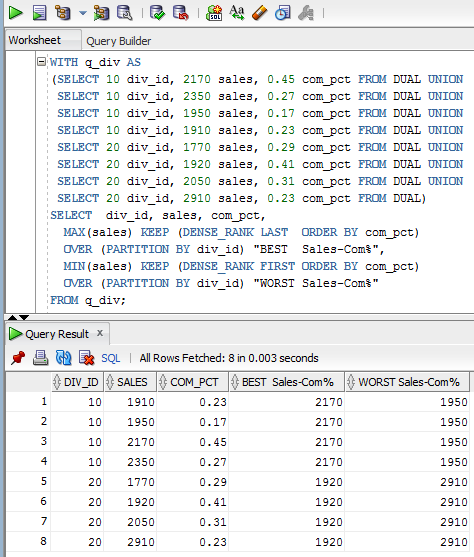Select the Query Result tab
The width and height of the screenshot is (474, 557).
point(57,334)
